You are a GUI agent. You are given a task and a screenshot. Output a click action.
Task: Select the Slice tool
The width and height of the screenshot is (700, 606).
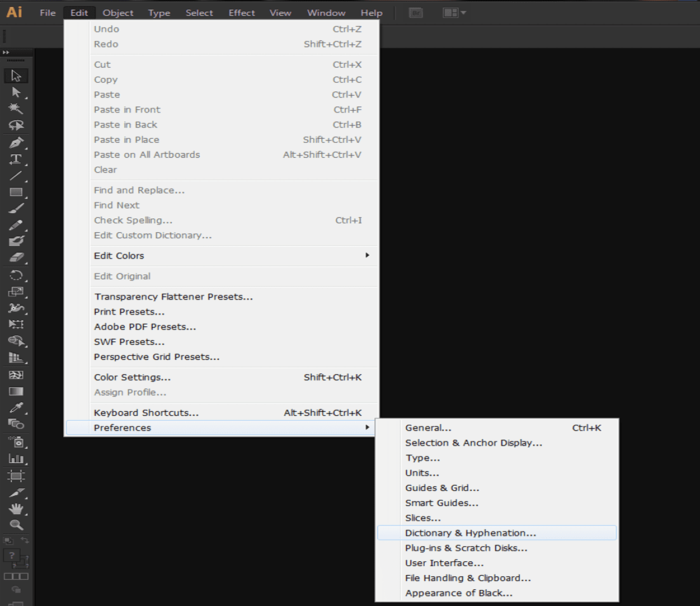tap(16, 493)
